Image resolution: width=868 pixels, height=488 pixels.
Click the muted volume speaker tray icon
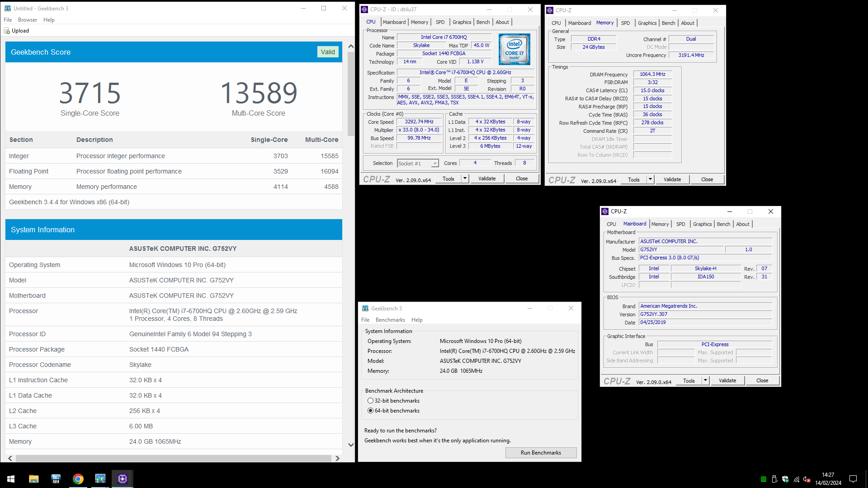(807, 479)
